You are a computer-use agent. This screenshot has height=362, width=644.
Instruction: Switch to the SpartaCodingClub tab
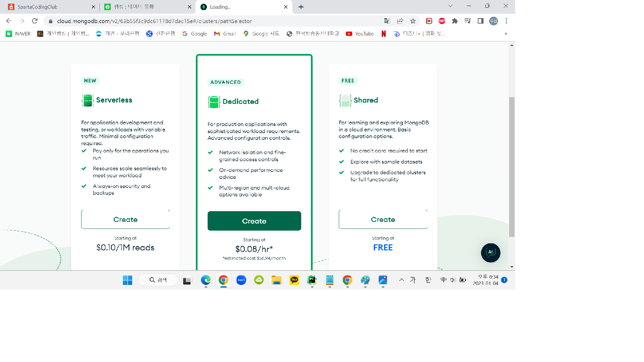(50, 7)
